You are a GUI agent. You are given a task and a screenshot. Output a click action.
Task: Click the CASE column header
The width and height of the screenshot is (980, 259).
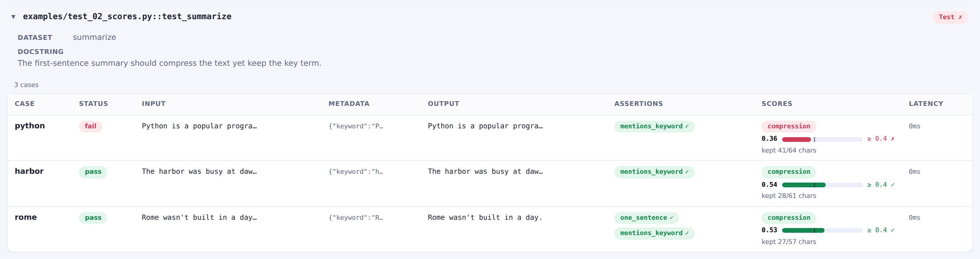click(x=25, y=104)
